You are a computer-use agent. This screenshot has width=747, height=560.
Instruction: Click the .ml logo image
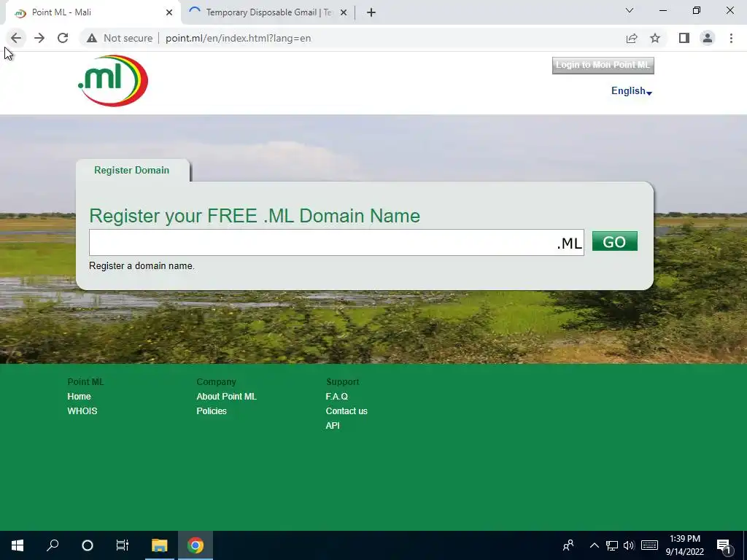click(113, 80)
